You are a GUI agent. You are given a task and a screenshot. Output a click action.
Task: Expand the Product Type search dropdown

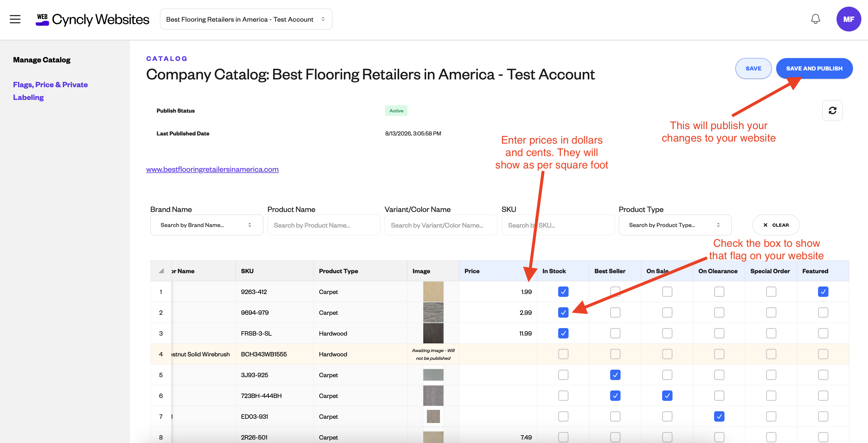(675, 225)
